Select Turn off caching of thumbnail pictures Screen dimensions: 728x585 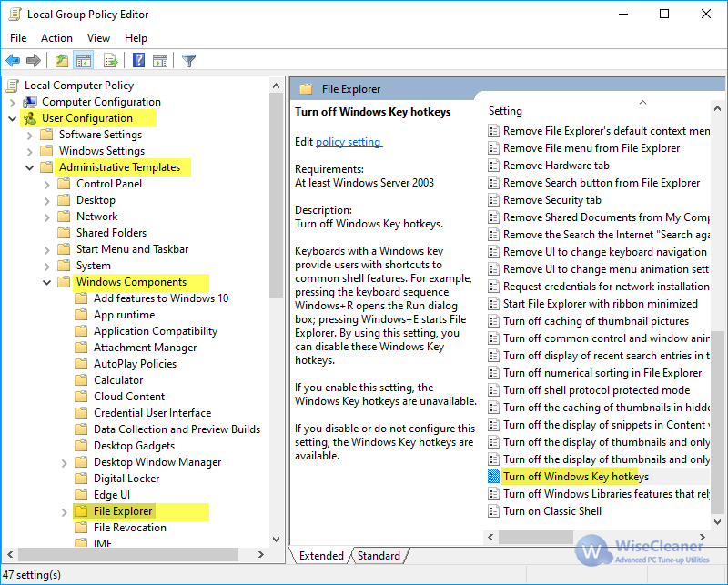(596, 321)
